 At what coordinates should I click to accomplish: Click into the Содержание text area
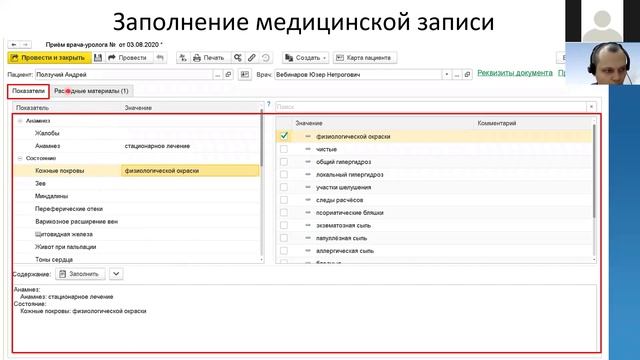304,317
